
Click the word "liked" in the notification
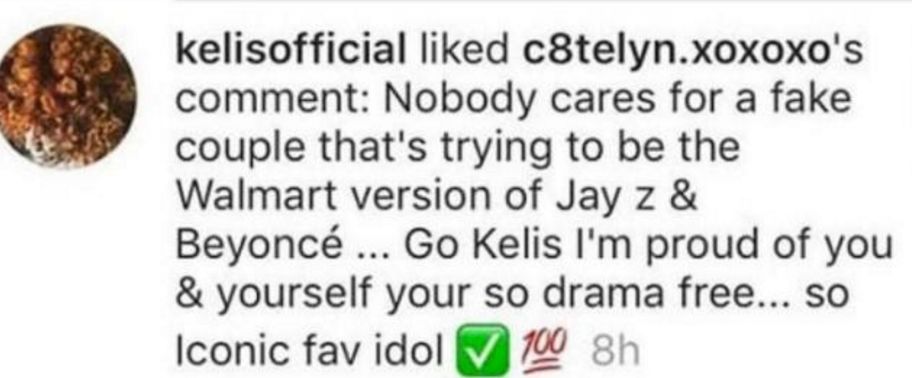coord(464,53)
